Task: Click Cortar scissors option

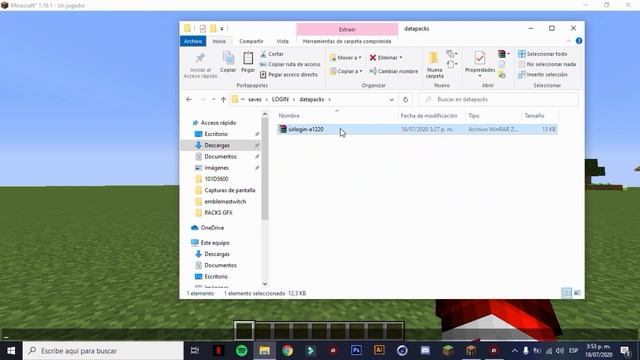Action: point(272,54)
